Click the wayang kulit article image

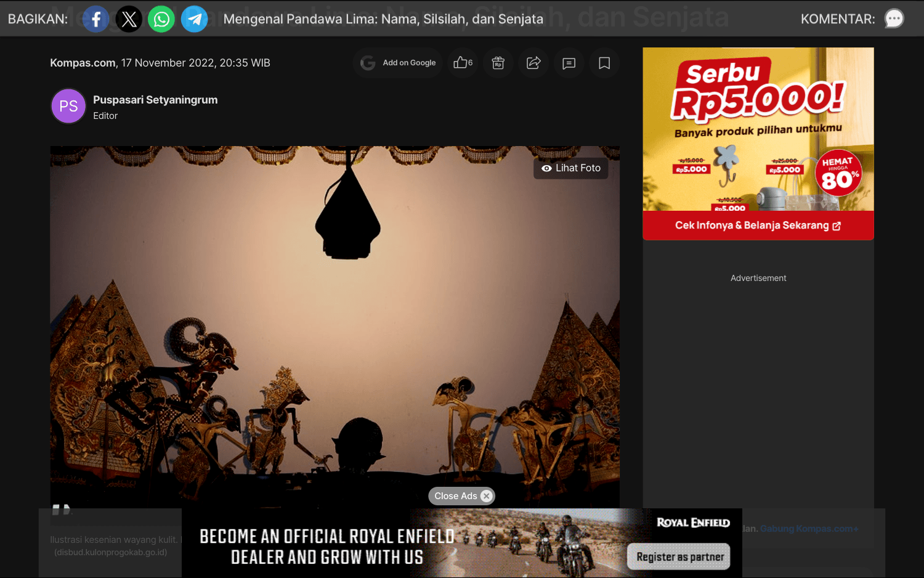pyautogui.click(x=335, y=327)
